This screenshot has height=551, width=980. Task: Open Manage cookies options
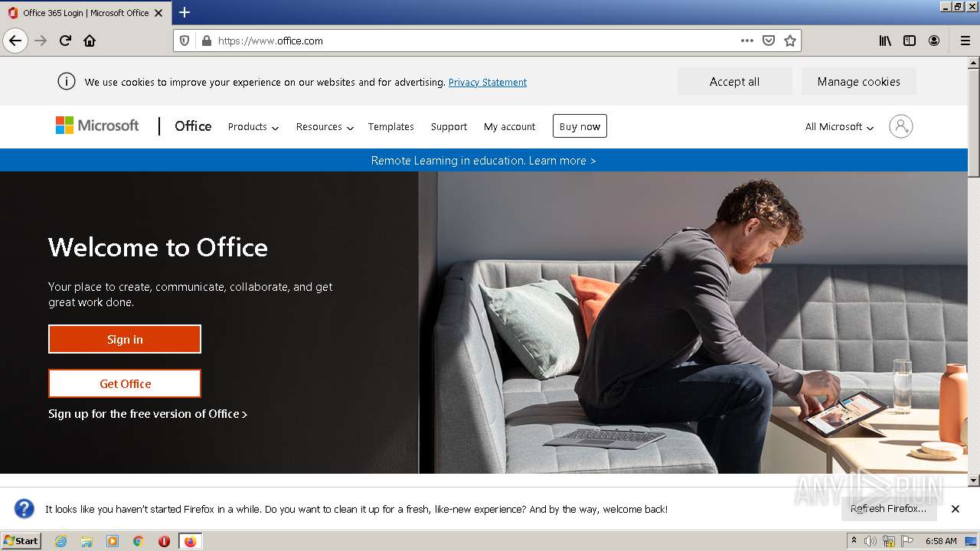coord(858,82)
